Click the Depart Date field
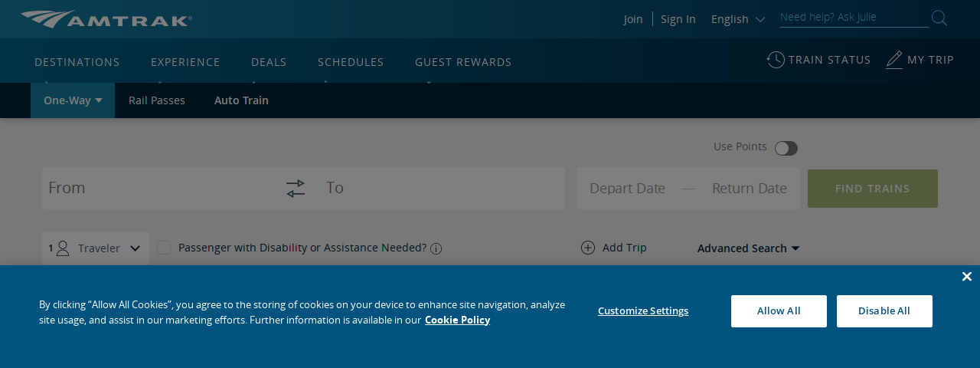 [x=627, y=189]
